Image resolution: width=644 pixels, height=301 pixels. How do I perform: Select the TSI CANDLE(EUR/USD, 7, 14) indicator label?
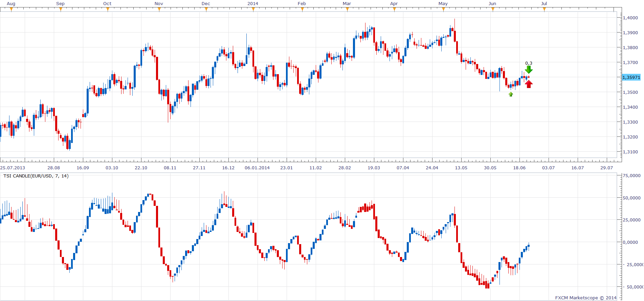36,176
